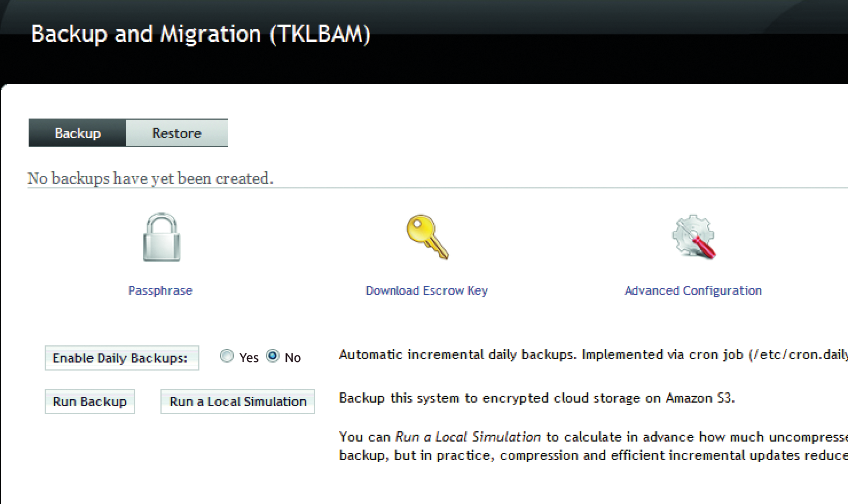This screenshot has height=504, width=848.
Task: Switch to the Restore tab
Action: coord(176,133)
